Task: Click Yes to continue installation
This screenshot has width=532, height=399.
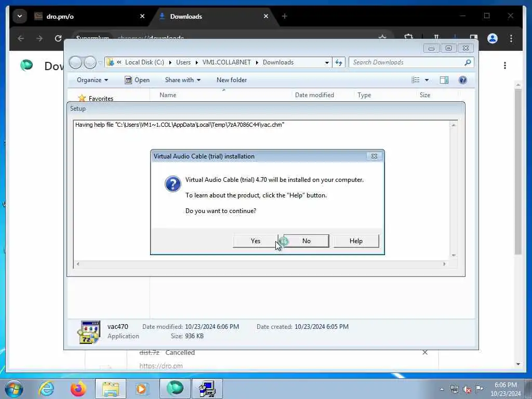Action: (x=255, y=241)
